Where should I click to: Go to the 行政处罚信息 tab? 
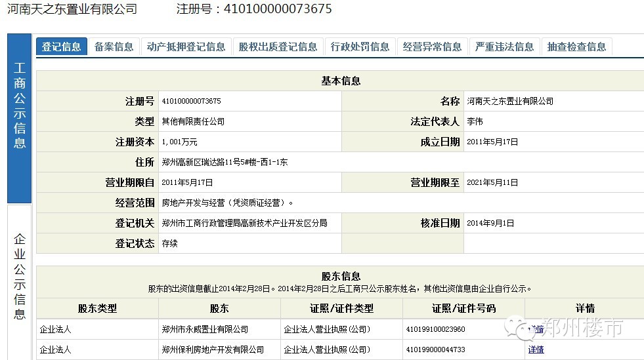point(360,47)
